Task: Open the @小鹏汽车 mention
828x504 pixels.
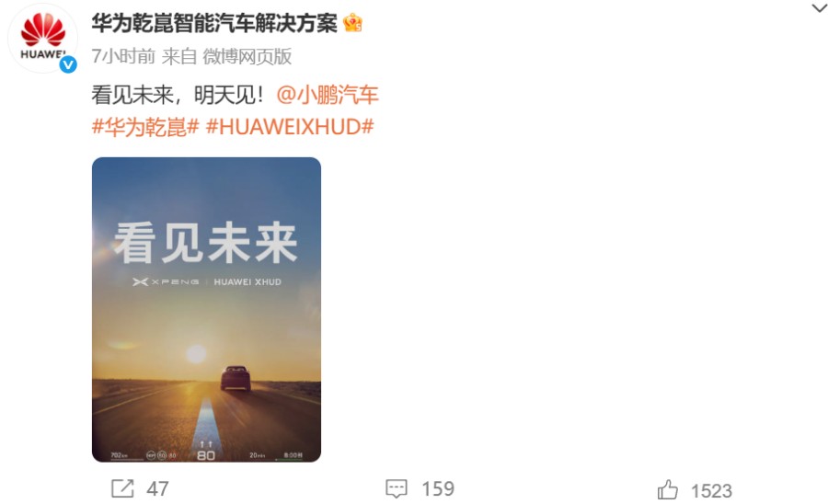Action: tap(328, 95)
